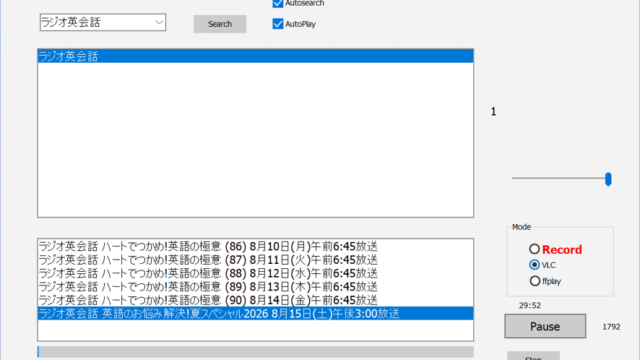The width and height of the screenshot is (640, 360).
Task: Uncheck the Autosearch checkbox
Action: (278, 3)
